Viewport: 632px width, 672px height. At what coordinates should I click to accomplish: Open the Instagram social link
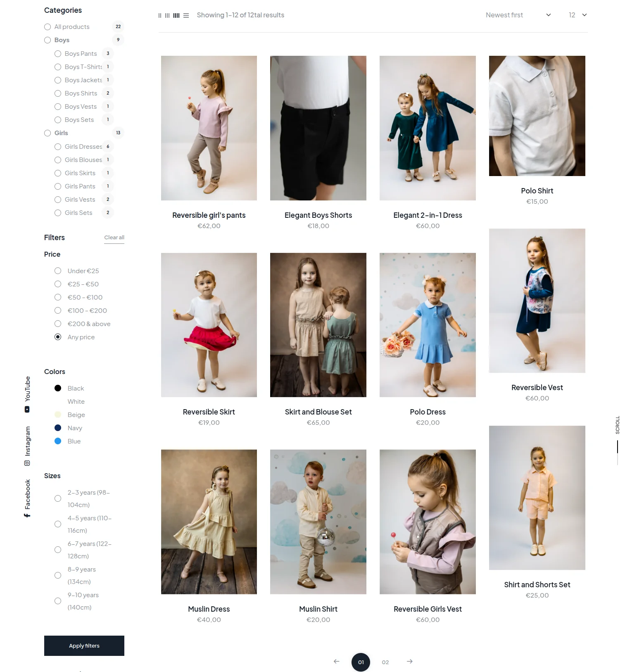pyautogui.click(x=27, y=446)
